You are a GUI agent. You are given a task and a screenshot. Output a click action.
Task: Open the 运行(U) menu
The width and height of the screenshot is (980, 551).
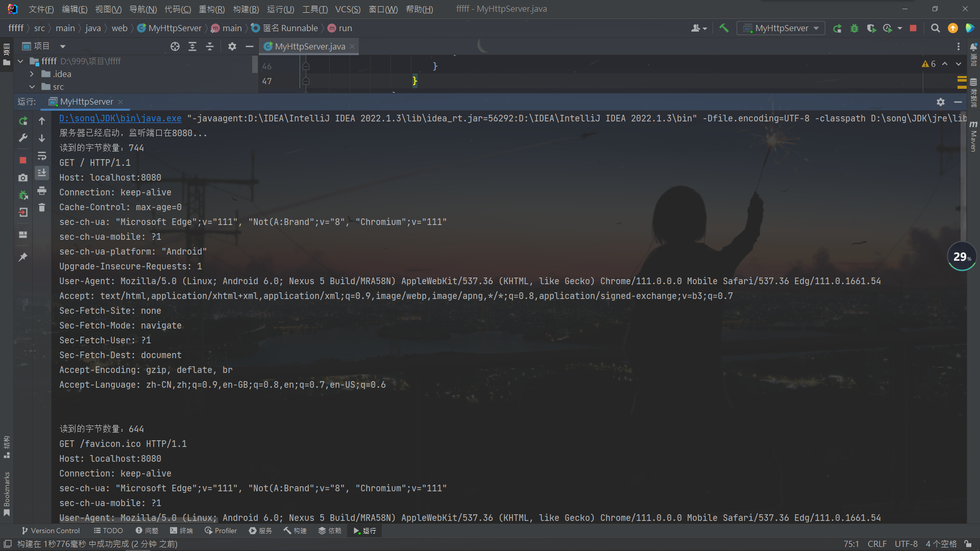280,9
